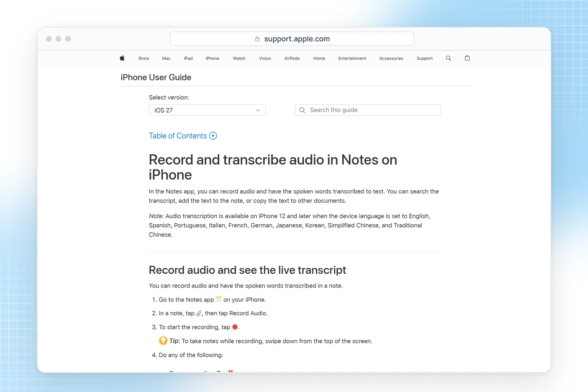Open the iPad menu

[188, 58]
